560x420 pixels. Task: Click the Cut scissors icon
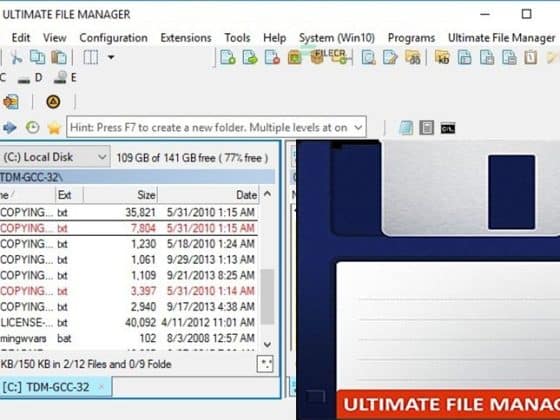(x=16, y=57)
